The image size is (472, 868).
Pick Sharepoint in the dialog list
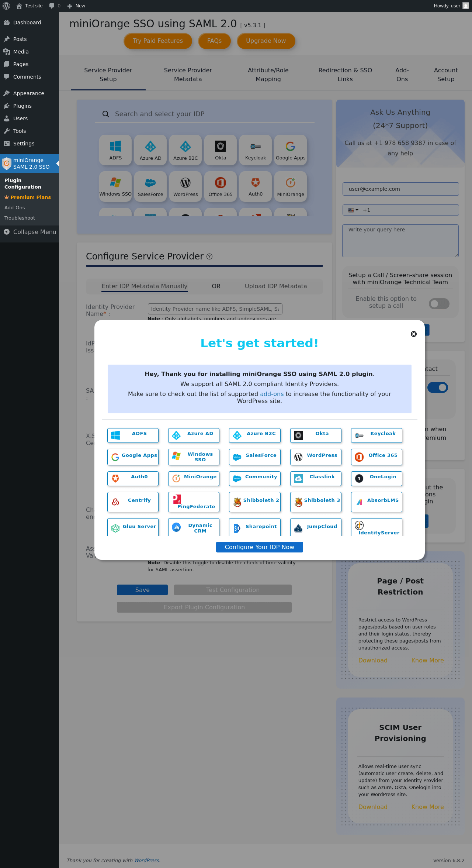click(254, 527)
